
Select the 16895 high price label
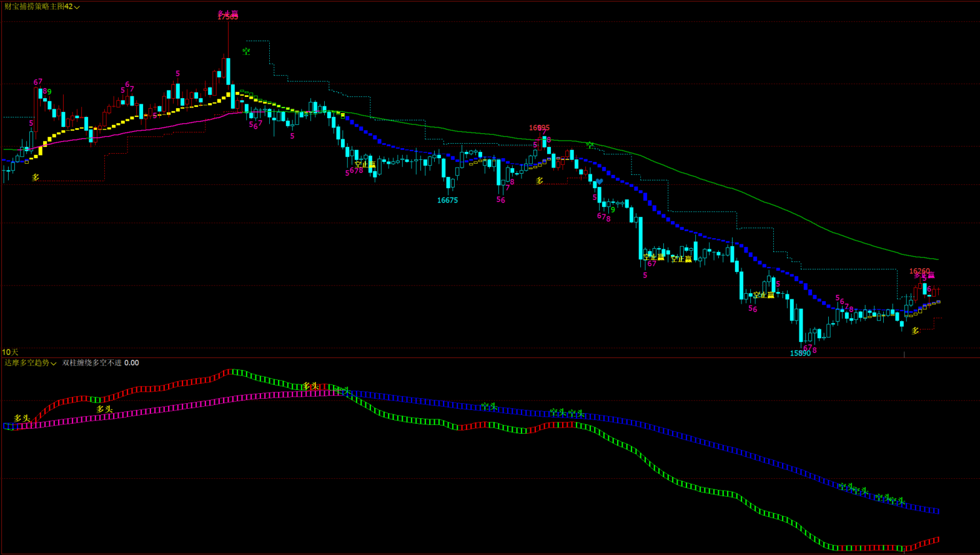point(539,127)
